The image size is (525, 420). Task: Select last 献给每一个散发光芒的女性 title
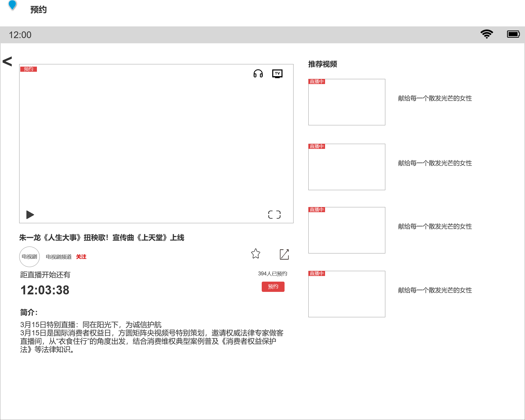coord(435,290)
